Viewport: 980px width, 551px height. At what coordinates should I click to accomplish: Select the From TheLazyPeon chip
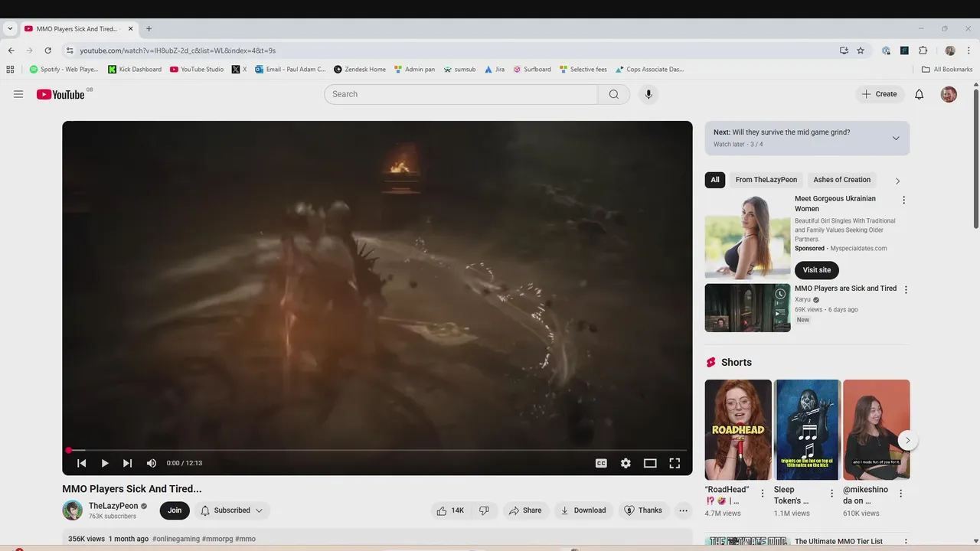point(766,180)
